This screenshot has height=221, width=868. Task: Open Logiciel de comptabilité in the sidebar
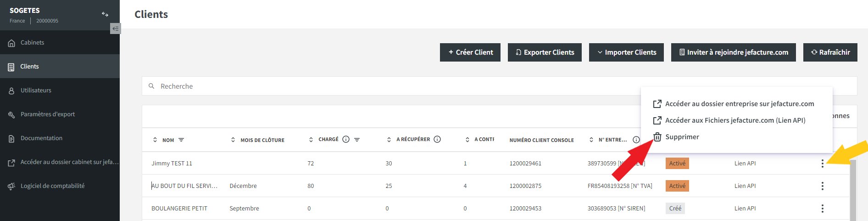click(x=60, y=186)
